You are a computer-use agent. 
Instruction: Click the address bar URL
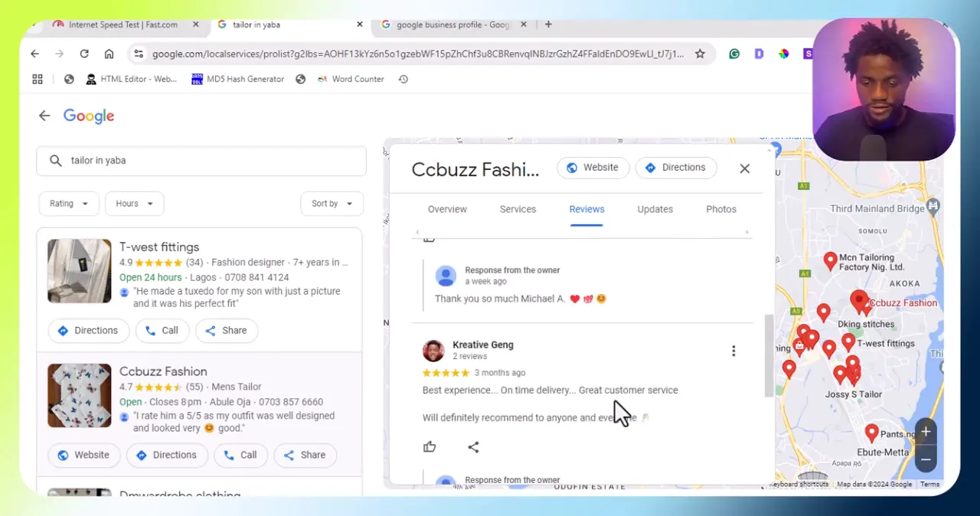[x=417, y=54]
